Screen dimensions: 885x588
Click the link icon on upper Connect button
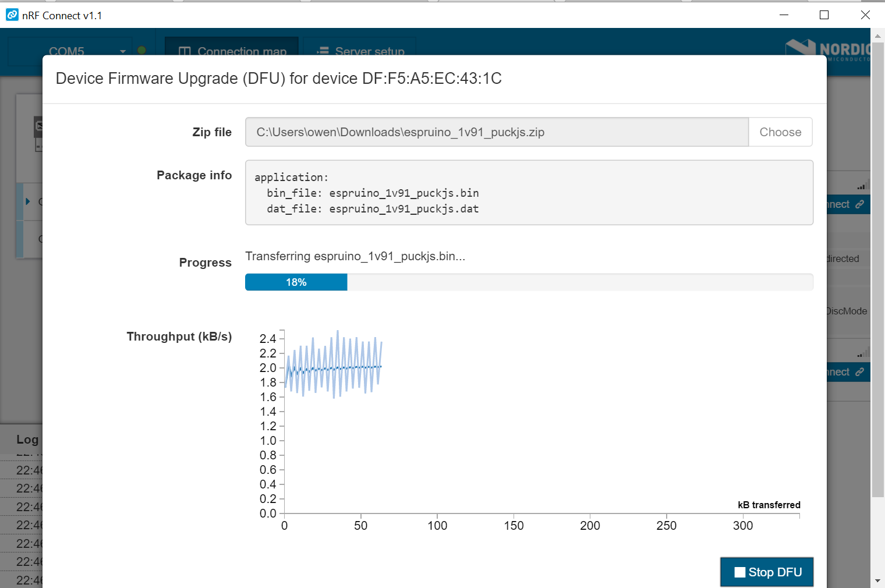click(x=860, y=204)
